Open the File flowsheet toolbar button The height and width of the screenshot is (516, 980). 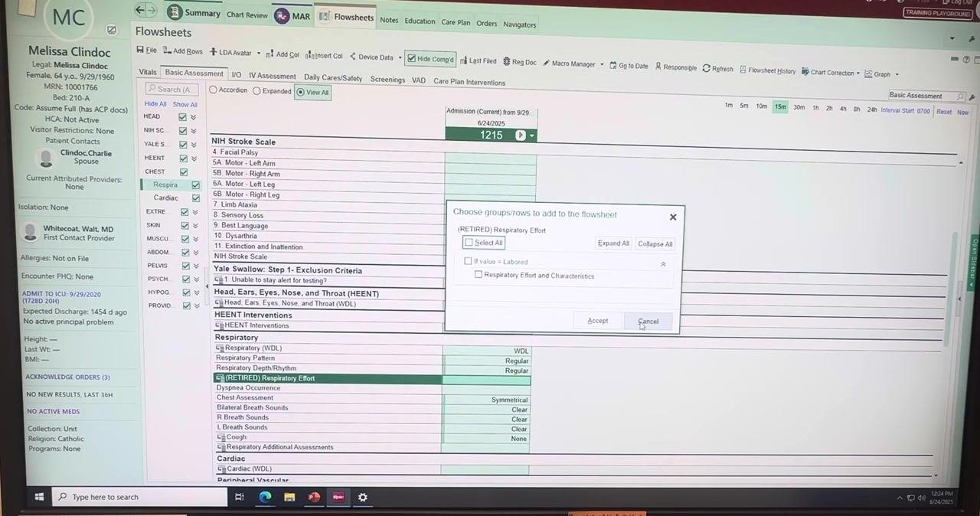[x=146, y=51]
